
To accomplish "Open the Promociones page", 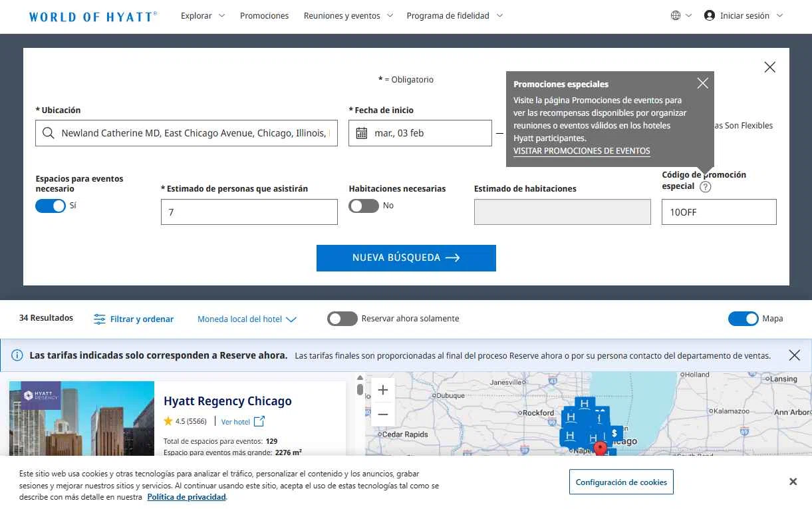I will coord(264,15).
